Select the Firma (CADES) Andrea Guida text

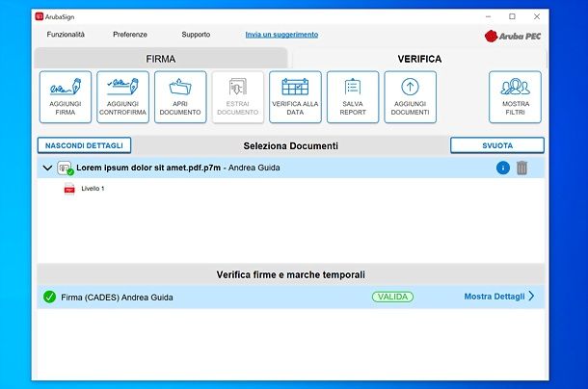(117, 298)
